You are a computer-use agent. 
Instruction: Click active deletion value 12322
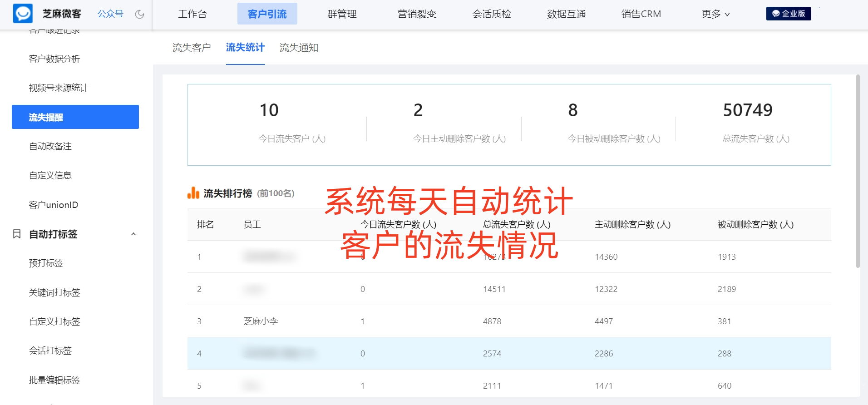606,289
